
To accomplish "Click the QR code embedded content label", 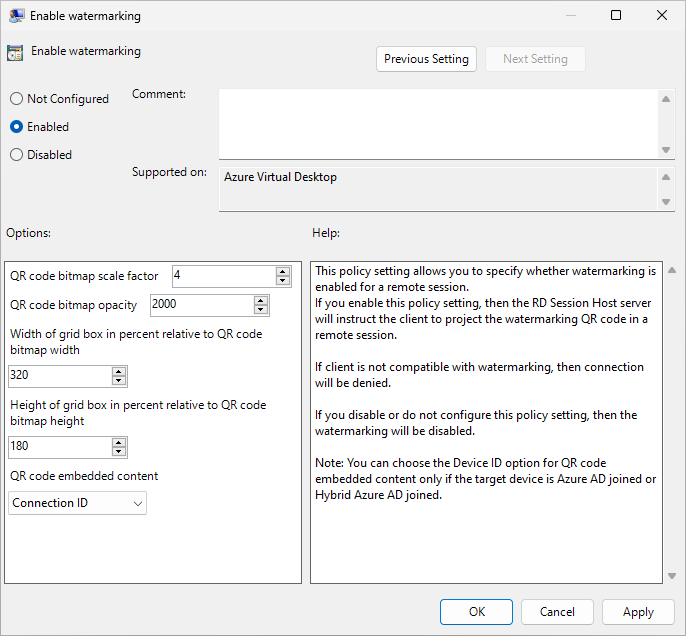I will [84, 476].
